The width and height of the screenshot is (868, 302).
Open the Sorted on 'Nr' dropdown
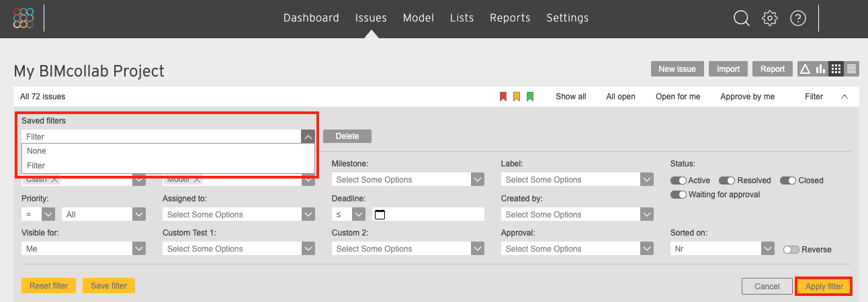(723, 248)
